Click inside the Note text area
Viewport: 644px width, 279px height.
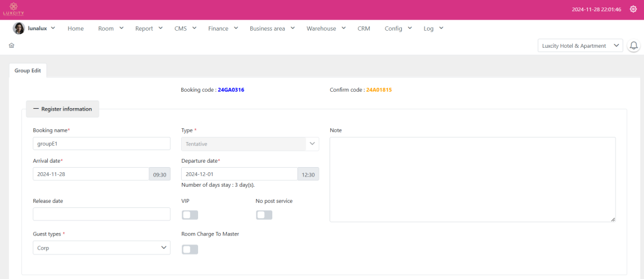tap(472, 179)
